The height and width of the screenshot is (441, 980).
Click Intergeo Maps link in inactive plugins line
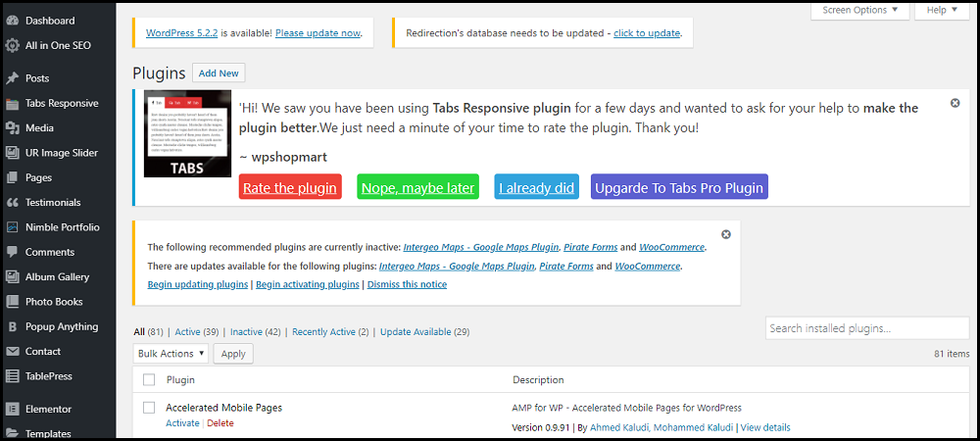pyautogui.click(x=481, y=247)
